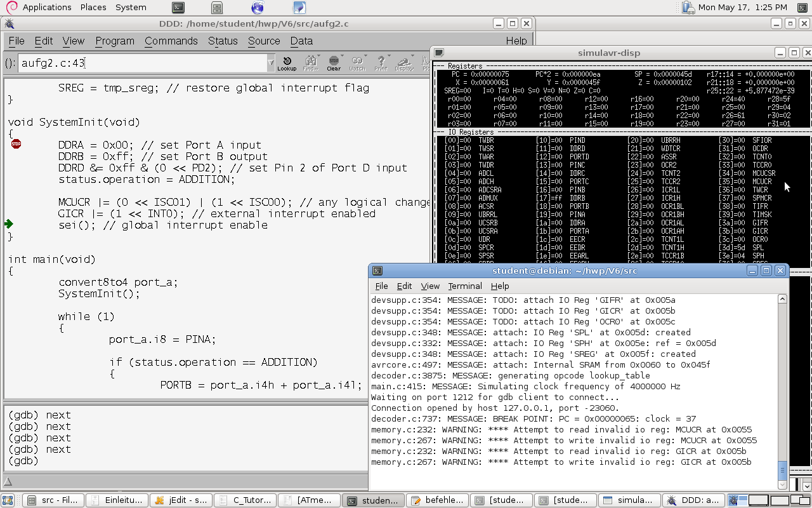812x508 pixels.
Task: Click the terminal scrollbar up arrow
Action: 782,299
